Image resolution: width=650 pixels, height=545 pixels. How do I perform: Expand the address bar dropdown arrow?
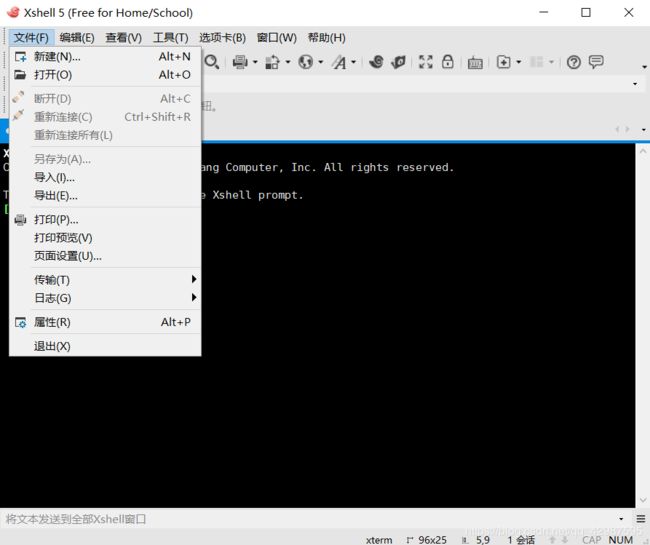click(635, 84)
